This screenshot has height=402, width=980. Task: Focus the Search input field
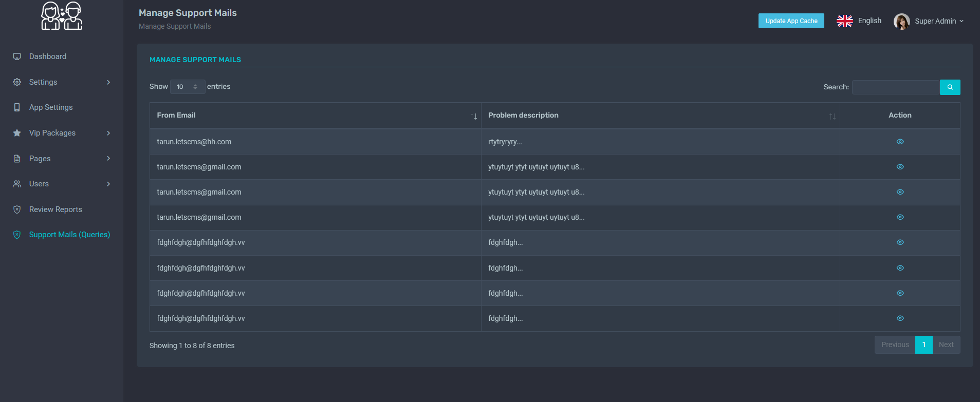click(x=895, y=87)
